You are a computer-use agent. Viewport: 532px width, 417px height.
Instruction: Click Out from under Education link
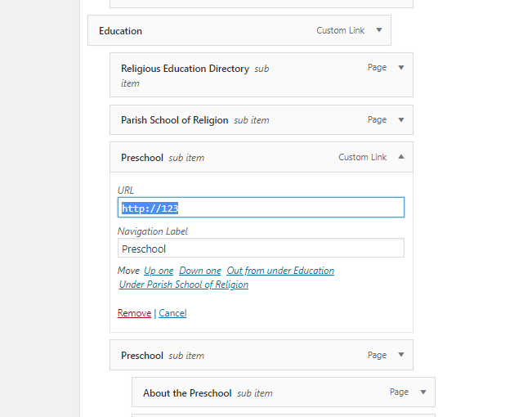(x=280, y=271)
